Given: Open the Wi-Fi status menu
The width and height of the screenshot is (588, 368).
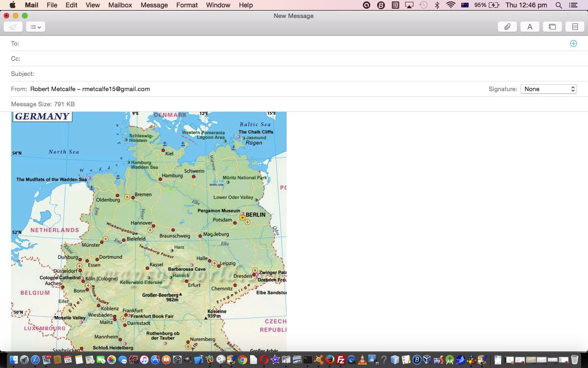Looking at the screenshot, I should point(451,5).
